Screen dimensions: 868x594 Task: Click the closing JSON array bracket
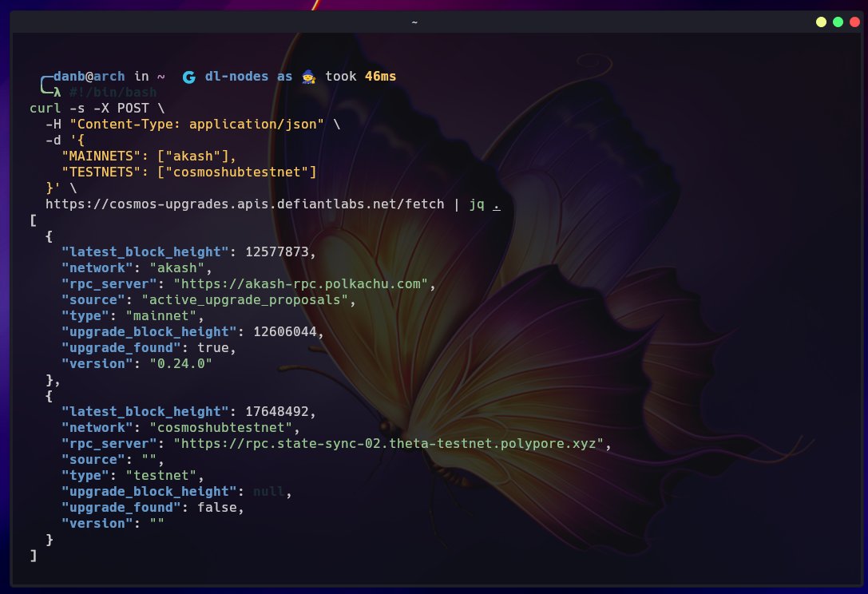34,555
